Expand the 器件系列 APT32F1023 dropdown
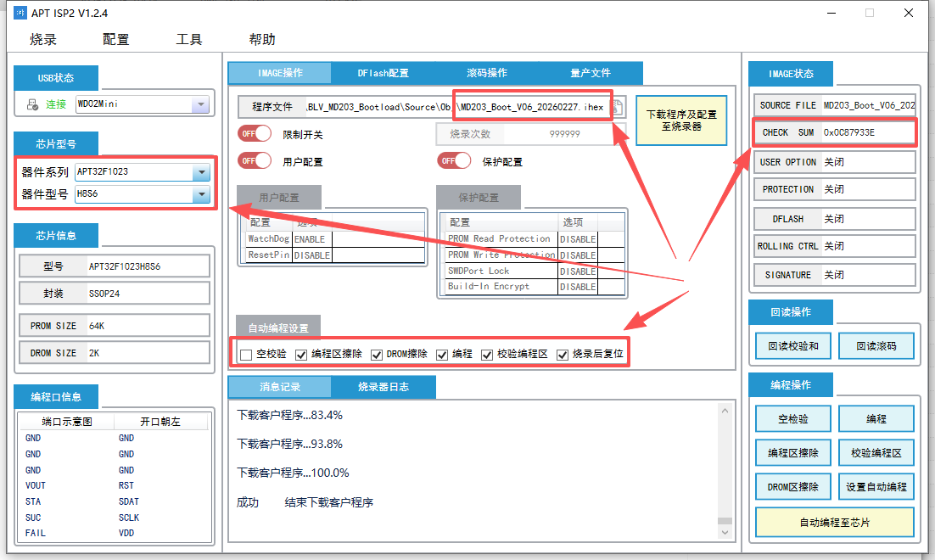The image size is (935, 560). coord(200,172)
